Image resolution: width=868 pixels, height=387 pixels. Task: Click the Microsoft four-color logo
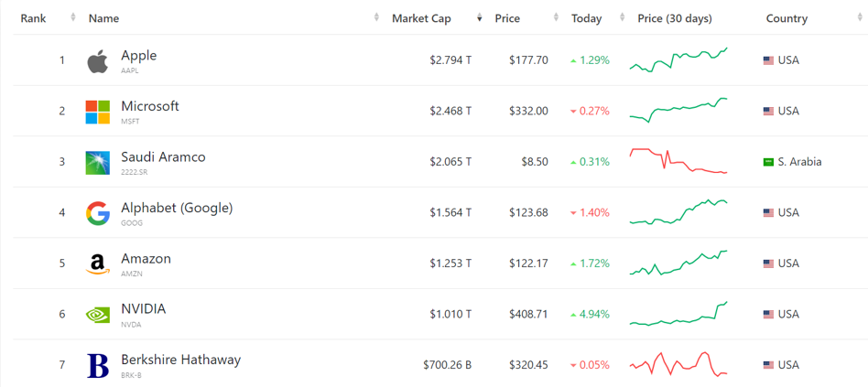click(97, 112)
